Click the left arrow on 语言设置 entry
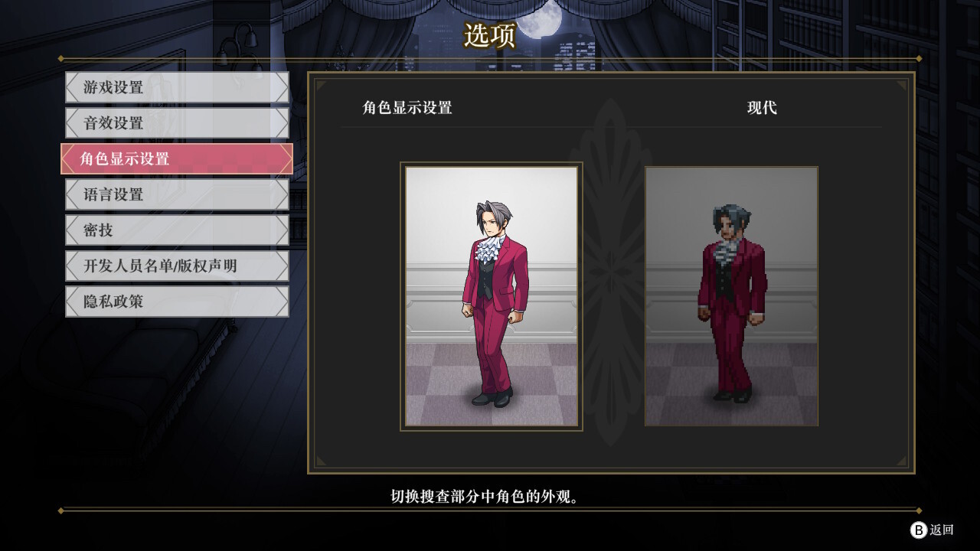 (x=73, y=194)
